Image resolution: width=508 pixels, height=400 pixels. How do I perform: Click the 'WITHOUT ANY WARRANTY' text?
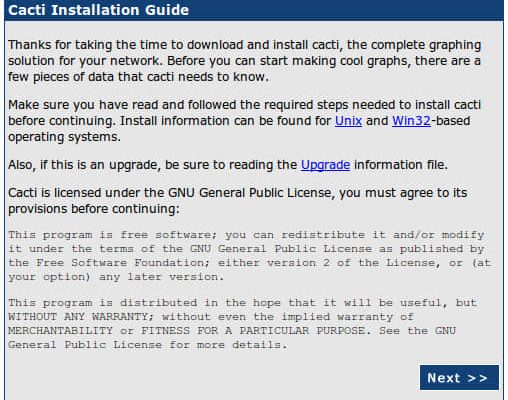(x=78, y=317)
